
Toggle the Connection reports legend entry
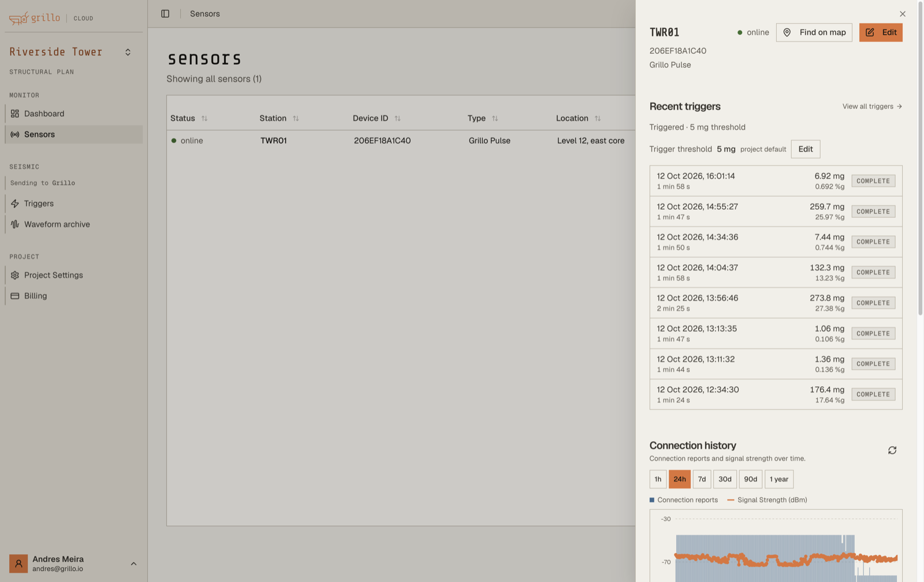(684, 500)
